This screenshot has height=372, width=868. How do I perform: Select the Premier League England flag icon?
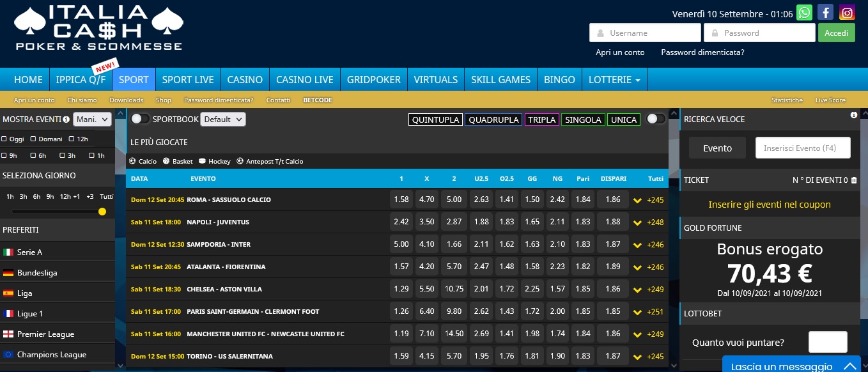8,334
